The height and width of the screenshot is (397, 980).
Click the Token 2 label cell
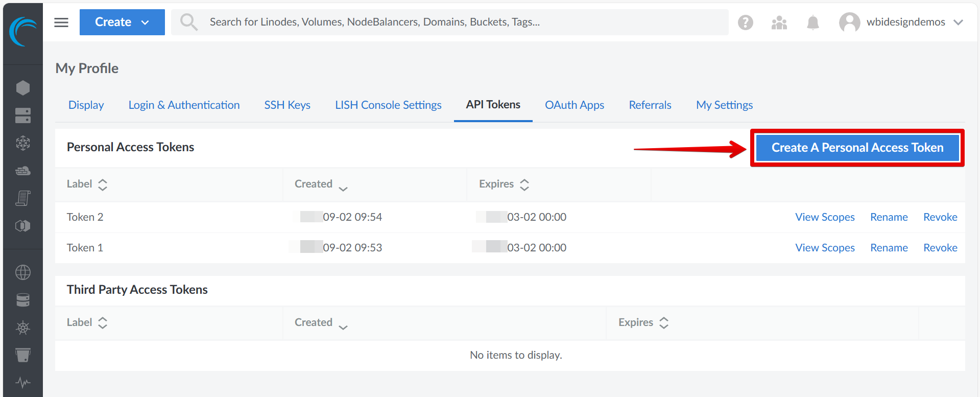(x=85, y=217)
